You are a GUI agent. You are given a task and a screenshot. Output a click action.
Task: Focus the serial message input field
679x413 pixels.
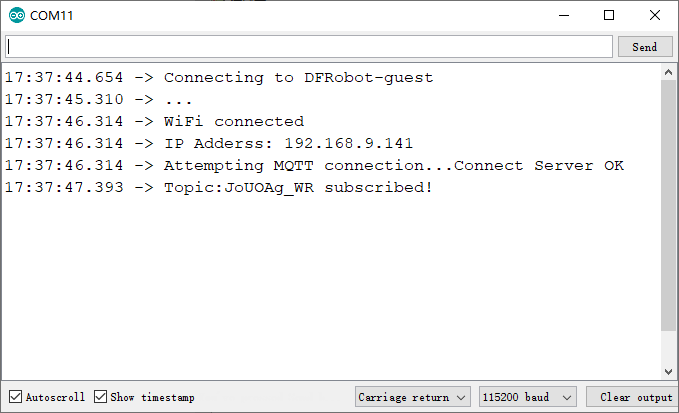309,47
